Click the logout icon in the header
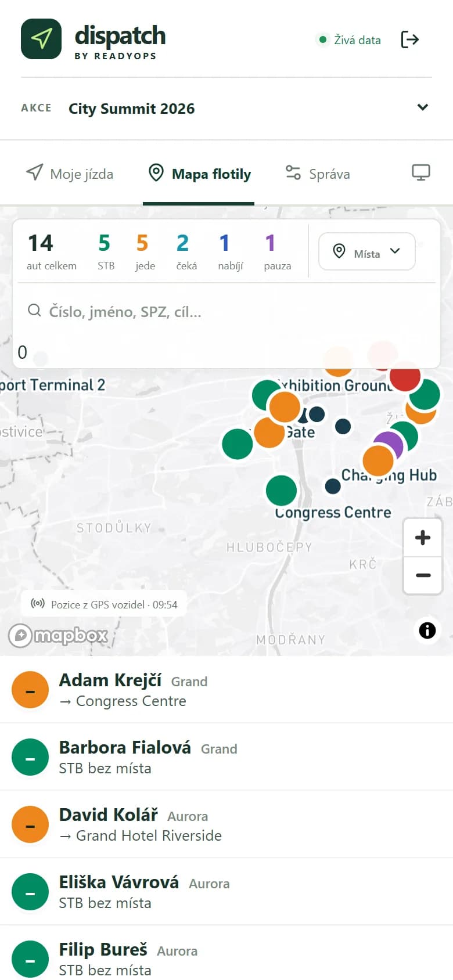 pyautogui.click(x=410, y=39)
